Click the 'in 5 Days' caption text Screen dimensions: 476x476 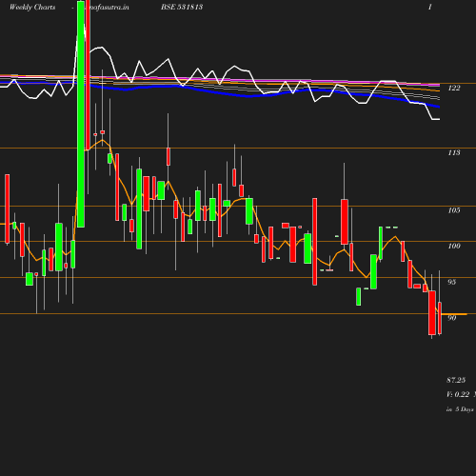click(460, 409)
